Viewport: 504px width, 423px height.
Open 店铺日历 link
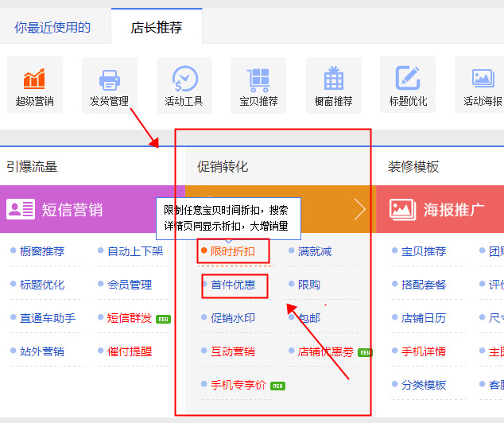(424, 318)
